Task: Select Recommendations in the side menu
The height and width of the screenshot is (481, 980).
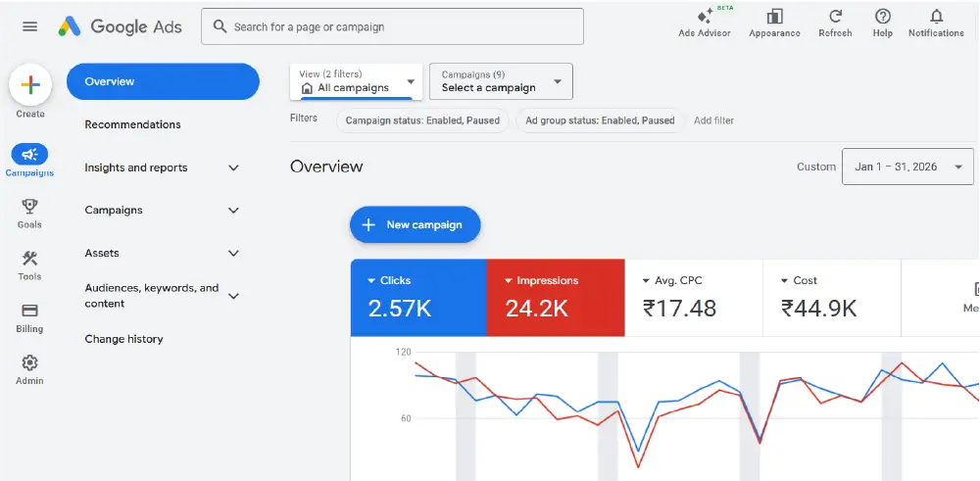Action: (132, 124)
